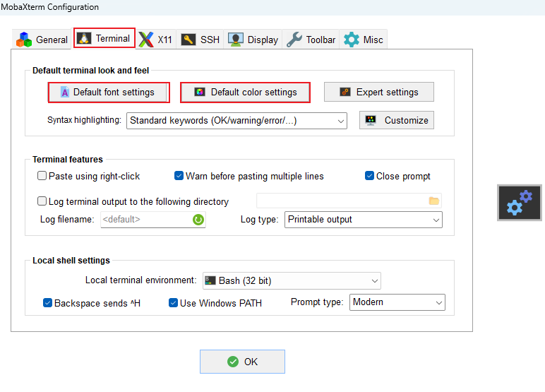Click the letter A font icon
Screen dimensions: 545x392
pyautogui.click(x=65, y=93)
